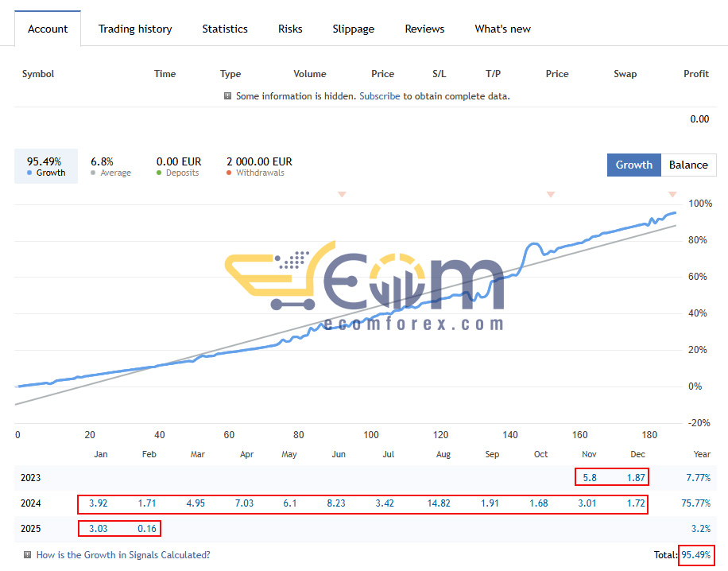Click the 2024 March value 4.95
Screen dimensions: 728x571
(196, 503)
